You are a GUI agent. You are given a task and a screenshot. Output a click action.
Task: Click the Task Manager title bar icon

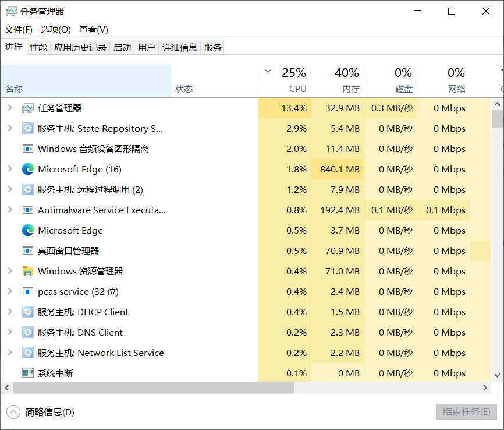tap(11, 12)
